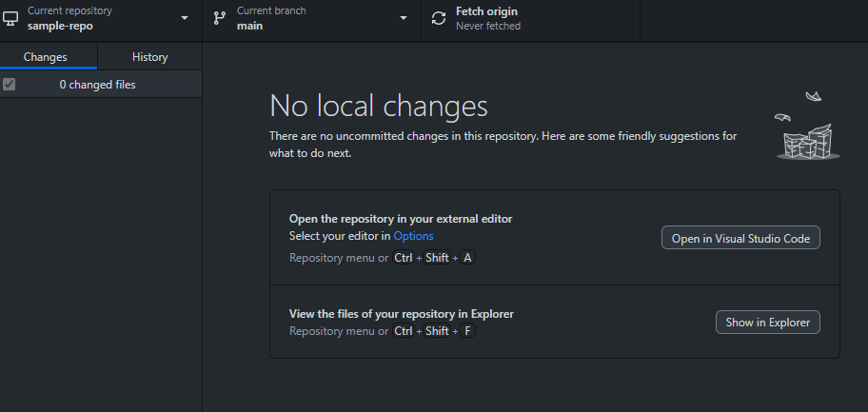Open the Options link for editor selection

tap(413, 236)
